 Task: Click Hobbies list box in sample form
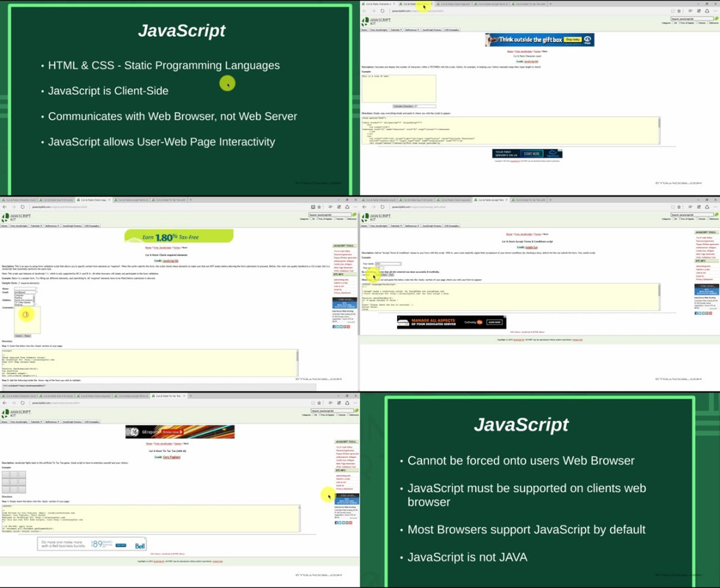click(24, 300)
